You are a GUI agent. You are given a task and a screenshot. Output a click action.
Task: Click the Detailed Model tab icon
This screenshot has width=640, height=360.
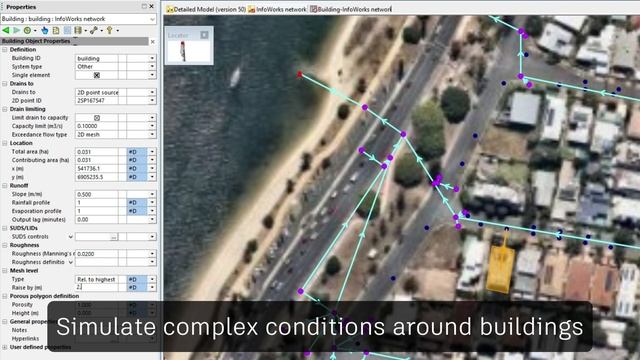click(x=170, y=9)
